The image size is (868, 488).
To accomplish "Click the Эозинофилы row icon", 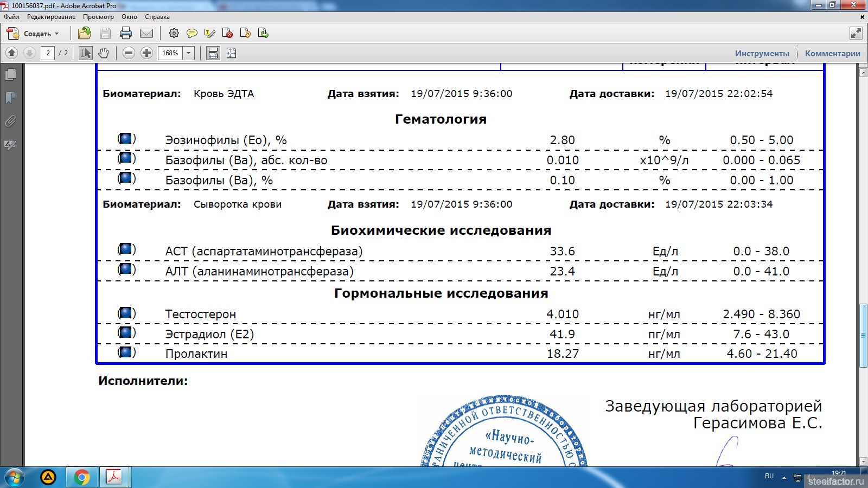I will pyautogui.click(x=126, y=139).
